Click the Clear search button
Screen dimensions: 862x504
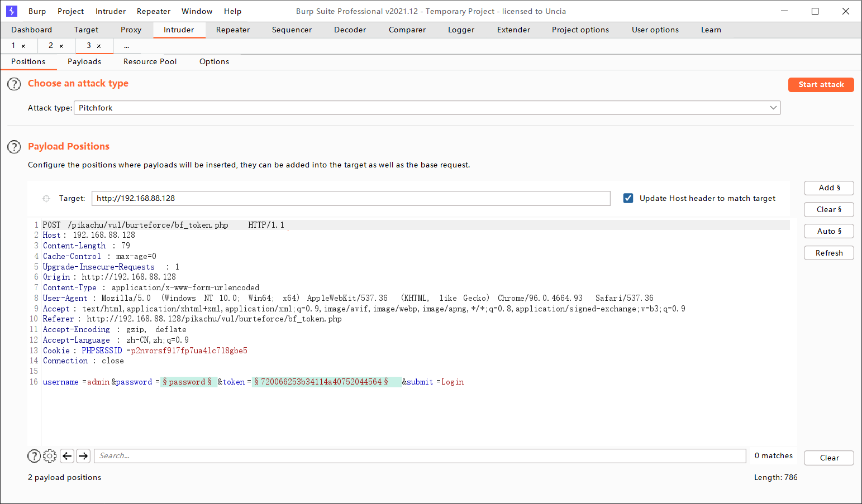tap(829, 458)
